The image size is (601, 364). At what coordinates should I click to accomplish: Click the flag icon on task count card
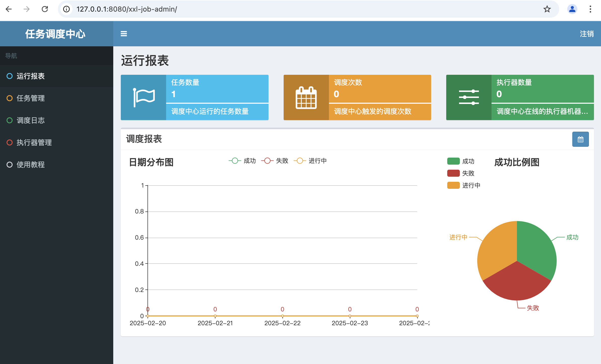coord(143,97)
